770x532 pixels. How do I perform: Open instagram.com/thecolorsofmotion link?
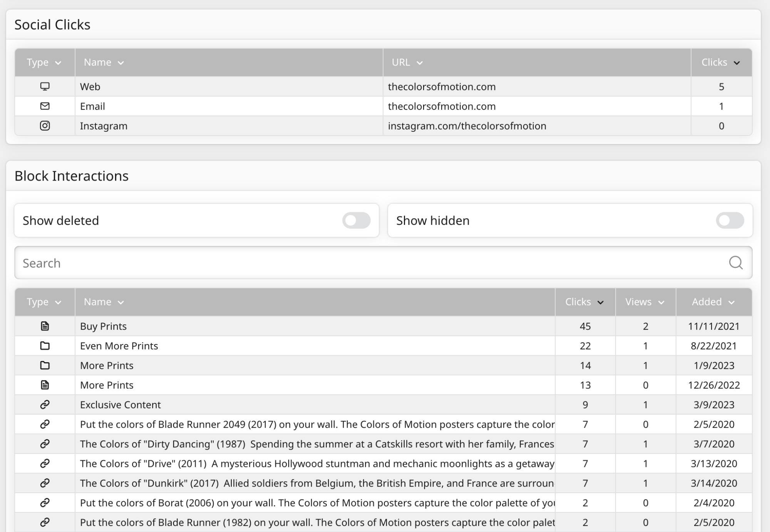pyautogui.click(x=467, y=126)
